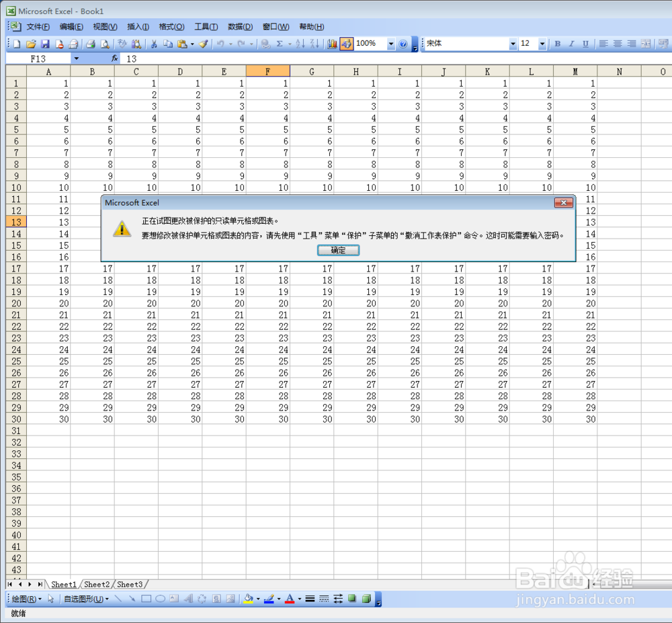The image size is (672, 623).
Task: Select row 35 header
Action: click(16, 477)
